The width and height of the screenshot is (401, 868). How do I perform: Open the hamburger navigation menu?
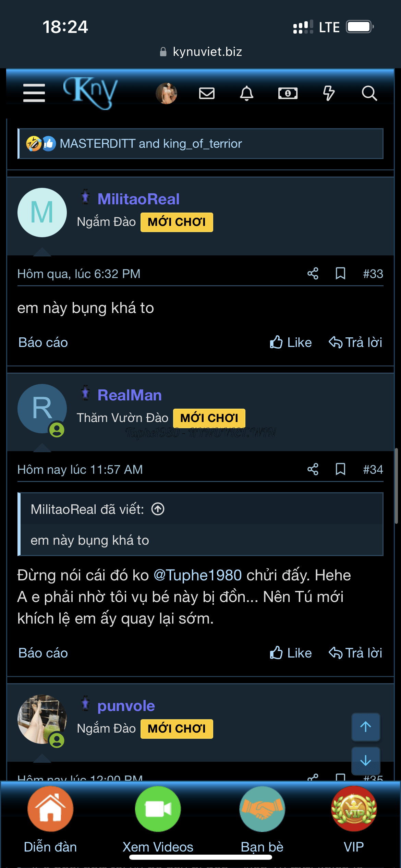(34, 93)
